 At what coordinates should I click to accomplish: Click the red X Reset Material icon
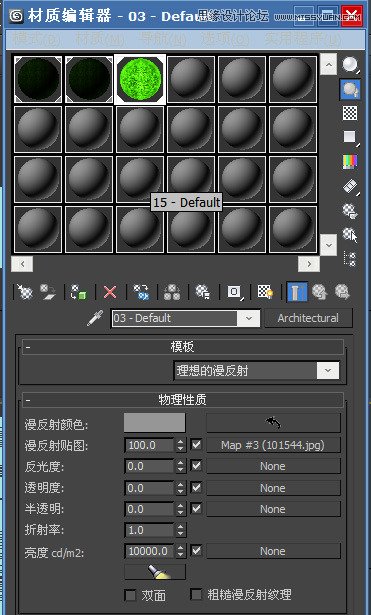click(x=110, y=292)
